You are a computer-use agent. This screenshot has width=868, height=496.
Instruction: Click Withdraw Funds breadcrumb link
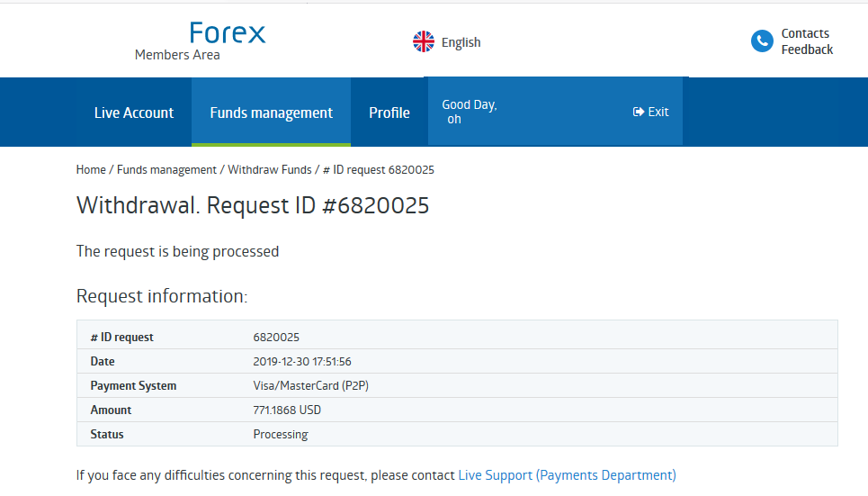coord(269,169)
